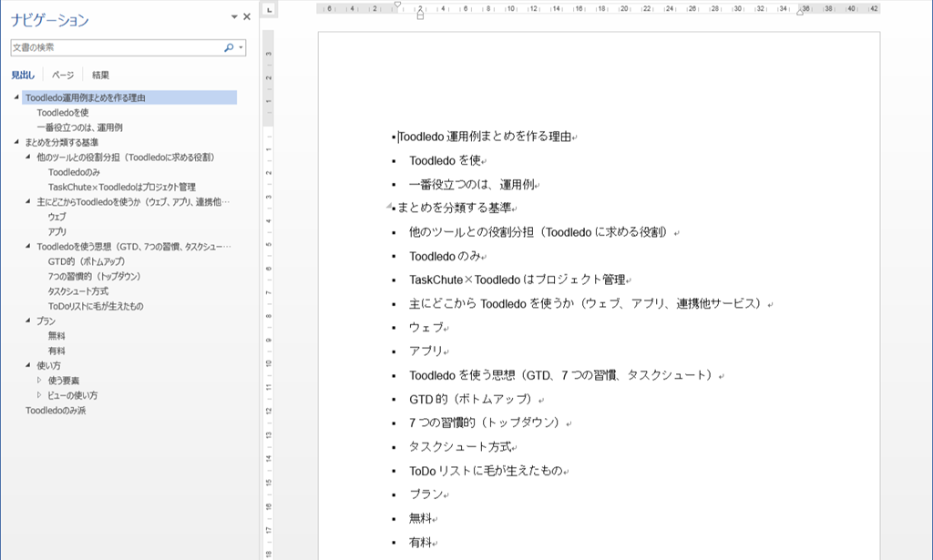Click the 文書の検索 search field

click(x=117, y=47)
